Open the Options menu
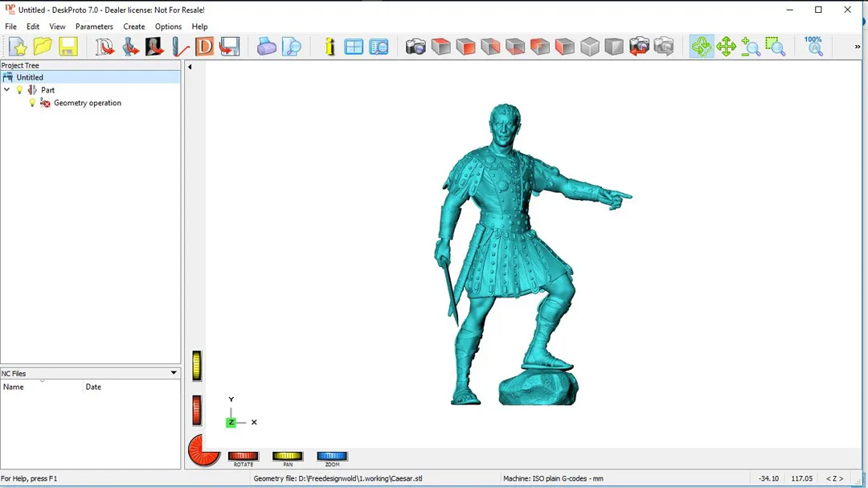 click(x=168, y=27)
